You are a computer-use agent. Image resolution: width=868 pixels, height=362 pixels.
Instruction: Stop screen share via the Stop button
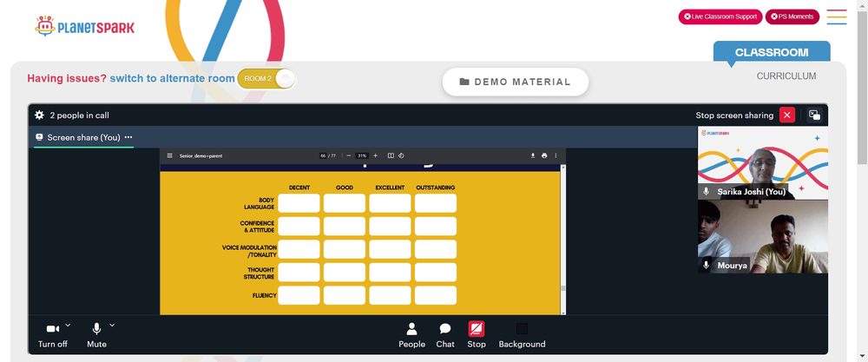coord(476,335)
